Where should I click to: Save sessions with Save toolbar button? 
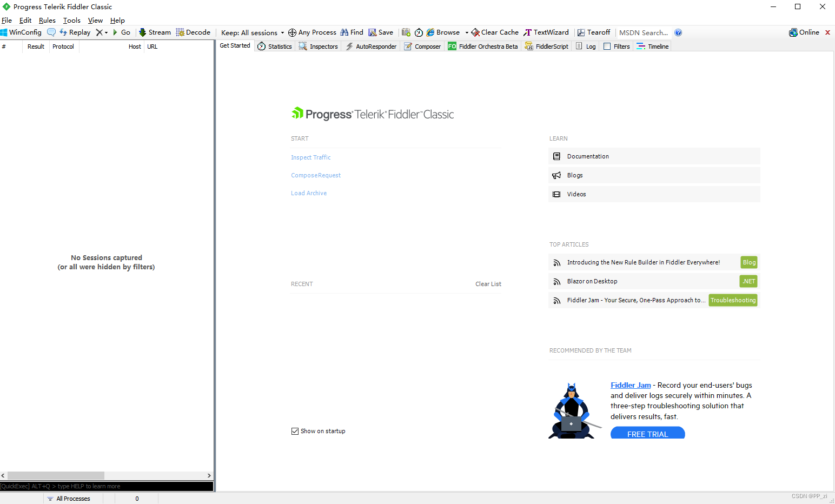coord(381,32)
